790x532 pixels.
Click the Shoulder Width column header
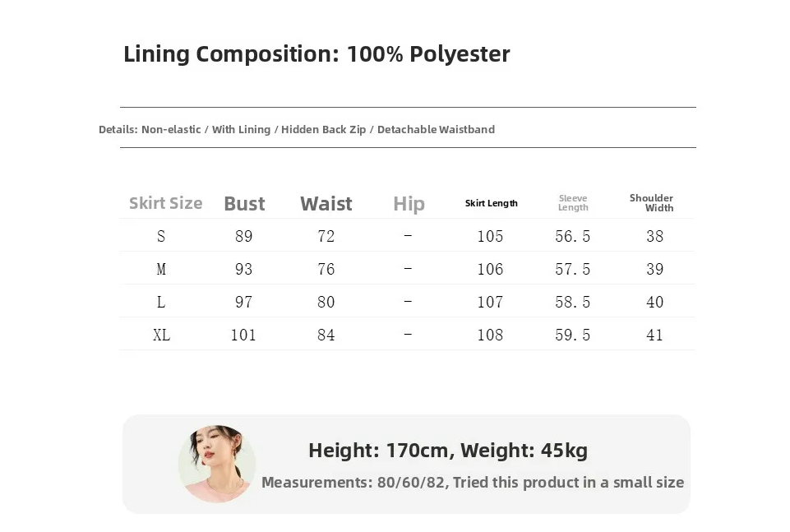click(653, 203)
